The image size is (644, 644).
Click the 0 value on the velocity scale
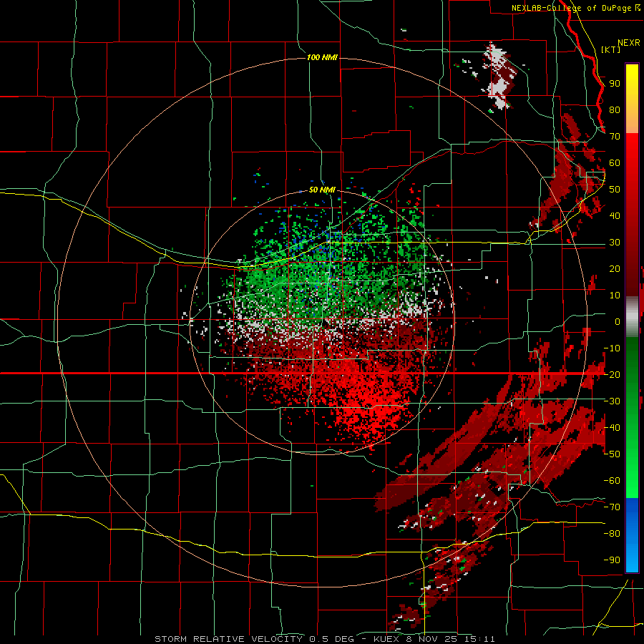618,322
